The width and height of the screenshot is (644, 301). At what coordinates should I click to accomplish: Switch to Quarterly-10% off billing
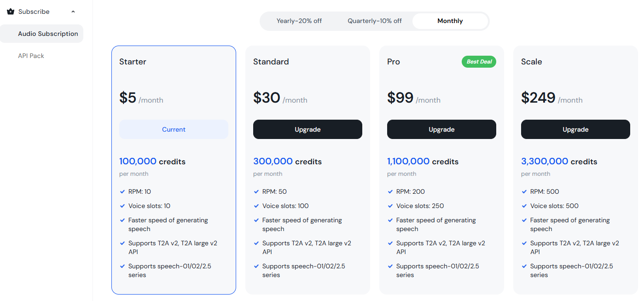pyautogui.click(x=374, y=21)
